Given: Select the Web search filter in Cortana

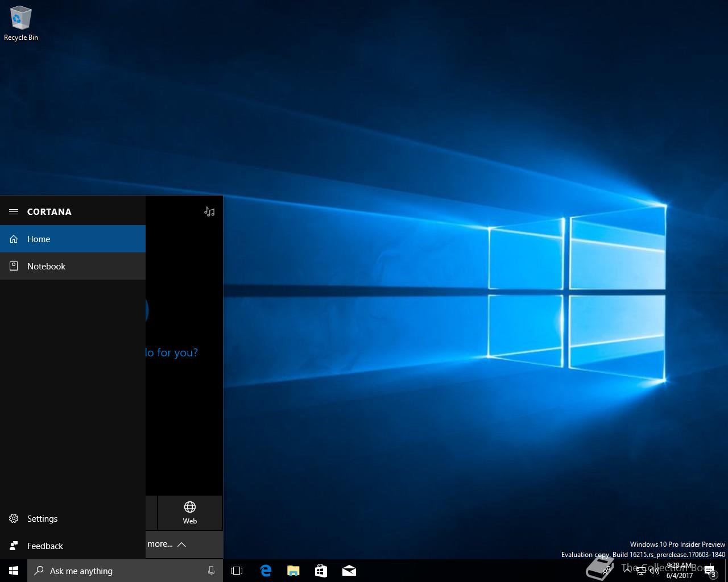Looking at the screenshot, I should [190, 513].
